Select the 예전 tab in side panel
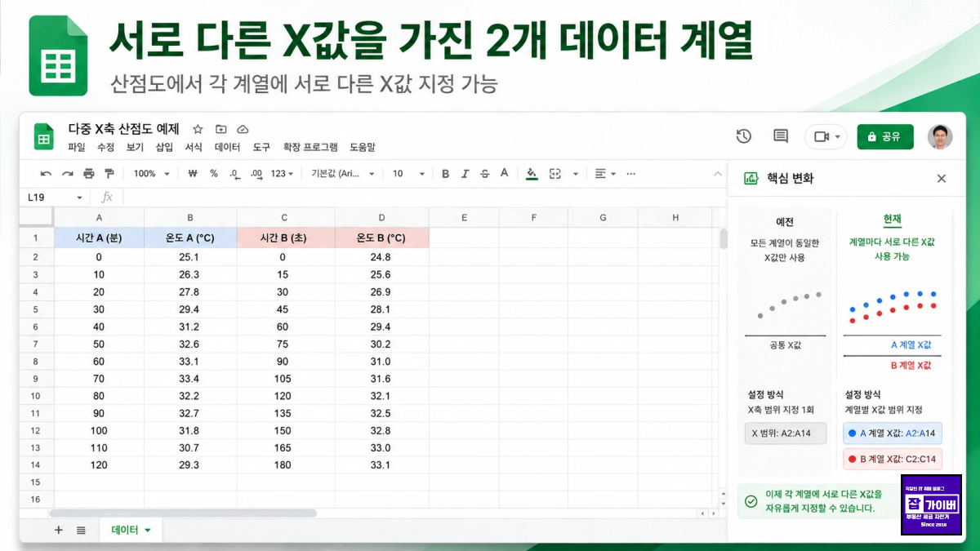This screenshot has width=980, height=551. pos(785,221)
